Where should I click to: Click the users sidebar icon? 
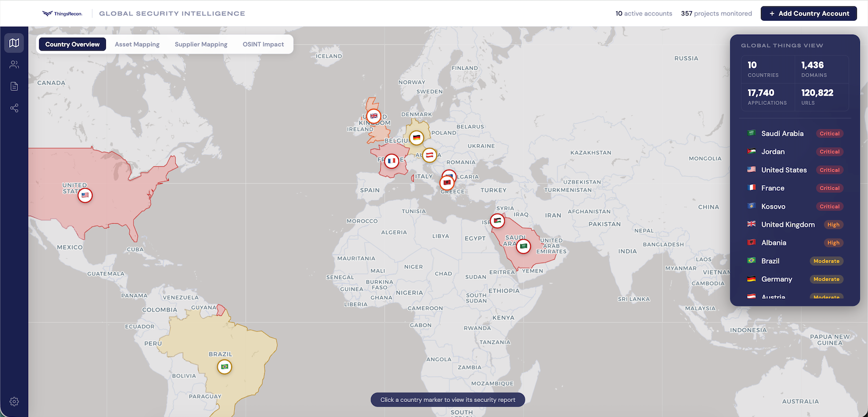(x=14, y=64)
